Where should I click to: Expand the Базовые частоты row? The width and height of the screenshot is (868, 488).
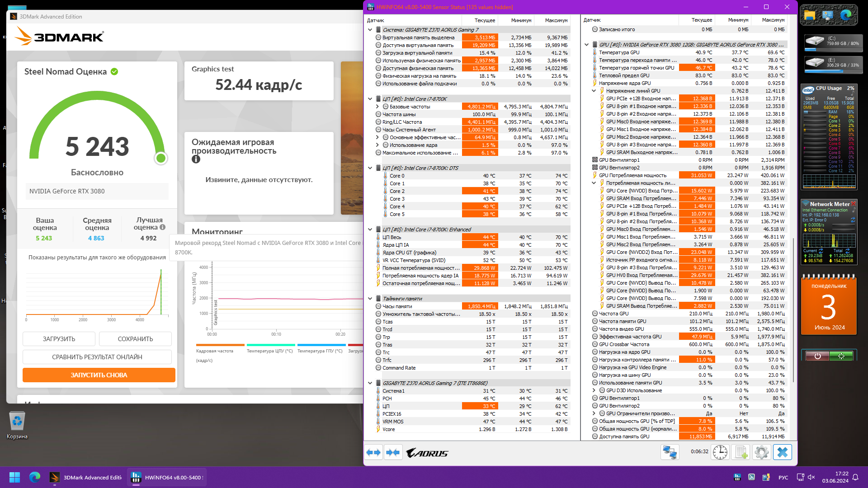(377, 107)
